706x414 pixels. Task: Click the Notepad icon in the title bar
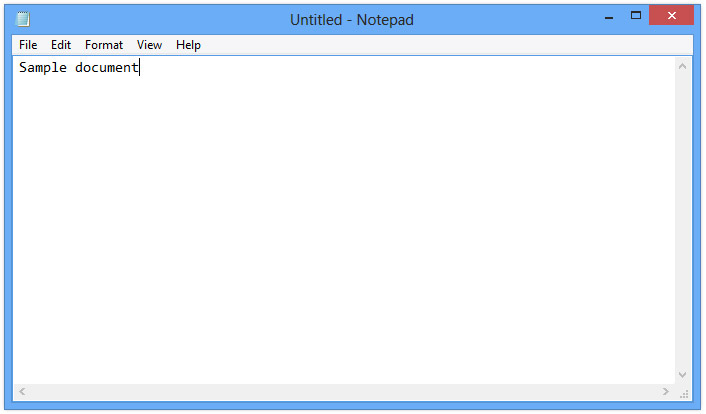[x=23, y=19]
